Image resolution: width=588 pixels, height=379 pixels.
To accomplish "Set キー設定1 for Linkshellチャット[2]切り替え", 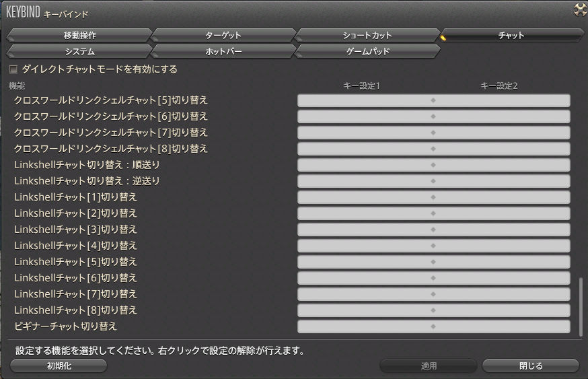I will point(365,213).
